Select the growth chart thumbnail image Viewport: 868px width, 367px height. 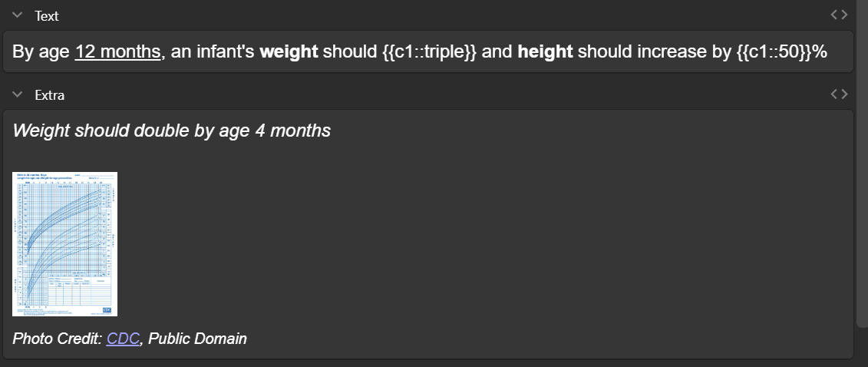click(64, 243)
